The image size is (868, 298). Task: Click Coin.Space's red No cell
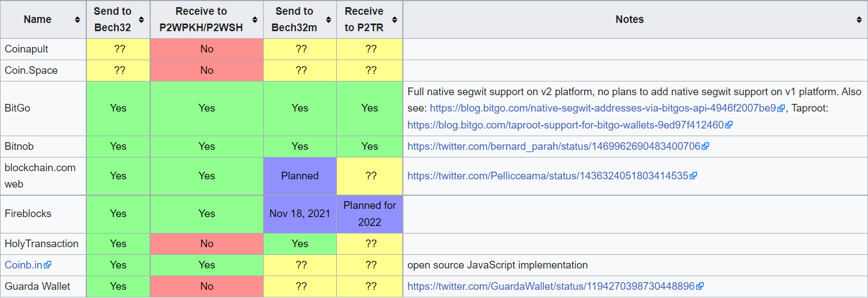tap(207, 71)
